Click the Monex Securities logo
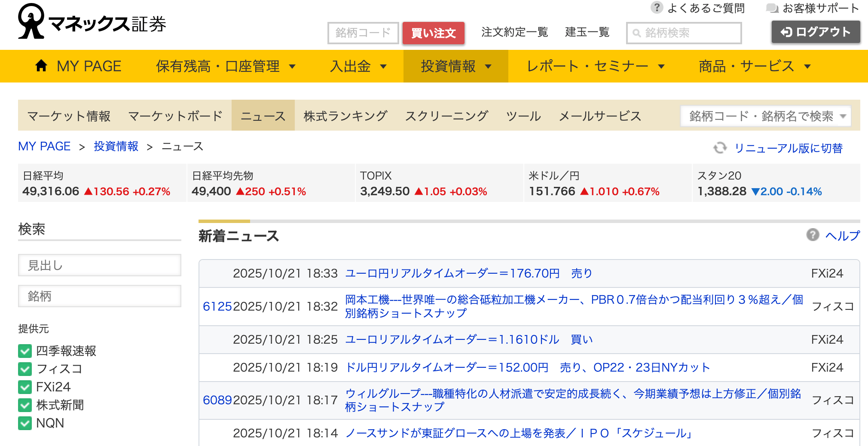This screenshot has width=868, height=446. click(x=92, y=22)
